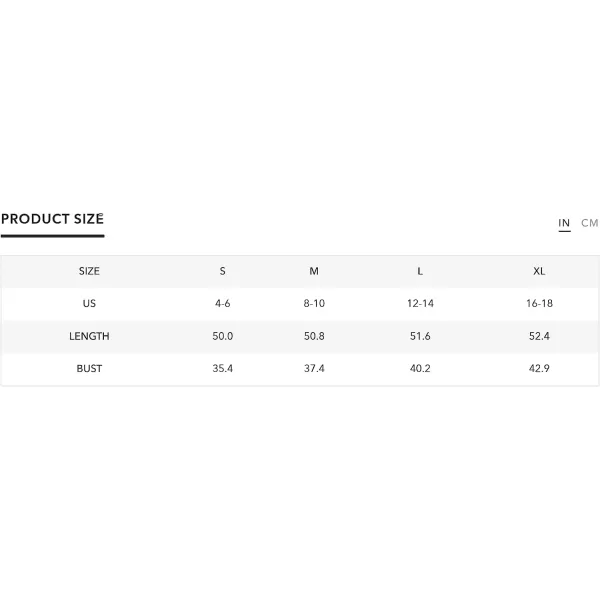The height and width of the screenshot is (600, 600).
Task: Select the M size column header
Action: (314, 271)
